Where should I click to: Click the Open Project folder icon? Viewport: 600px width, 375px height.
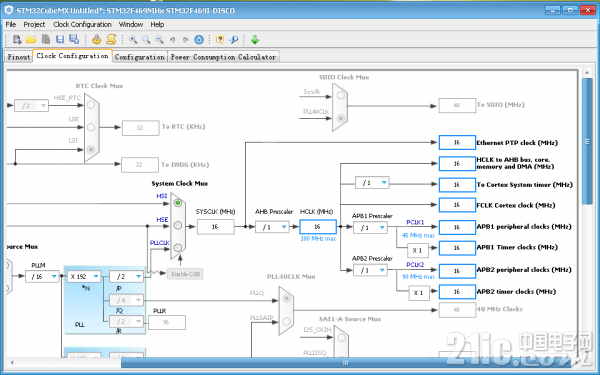point(31,39)
